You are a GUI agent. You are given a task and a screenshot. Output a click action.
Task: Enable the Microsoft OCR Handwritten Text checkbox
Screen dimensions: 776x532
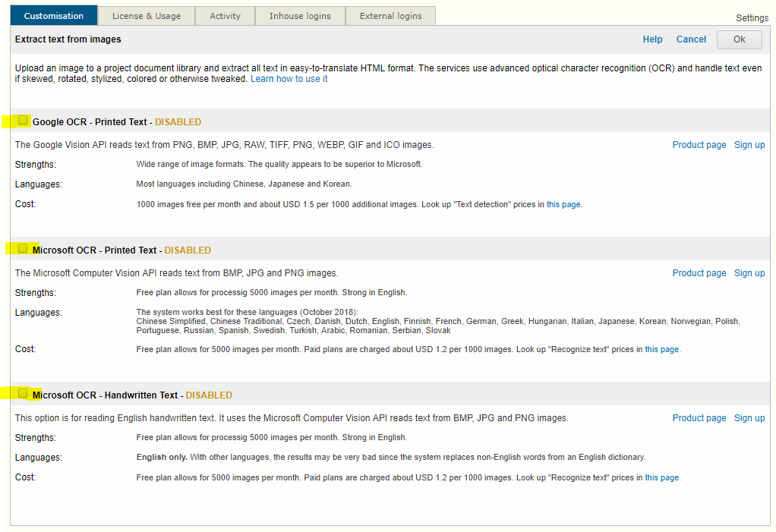click(x=24, y=394)
